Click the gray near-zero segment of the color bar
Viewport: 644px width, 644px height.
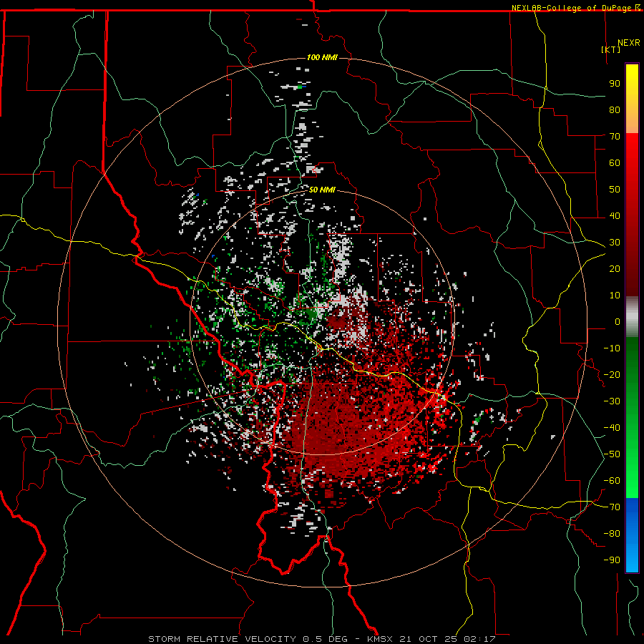pos(632,317)
